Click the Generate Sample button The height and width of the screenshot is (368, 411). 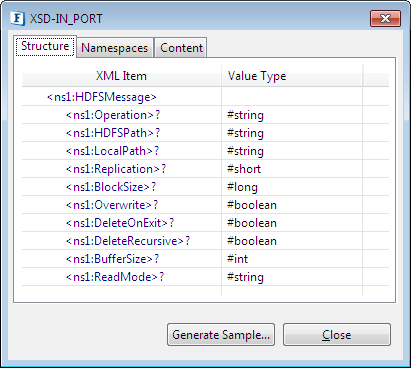click(221, 334)
